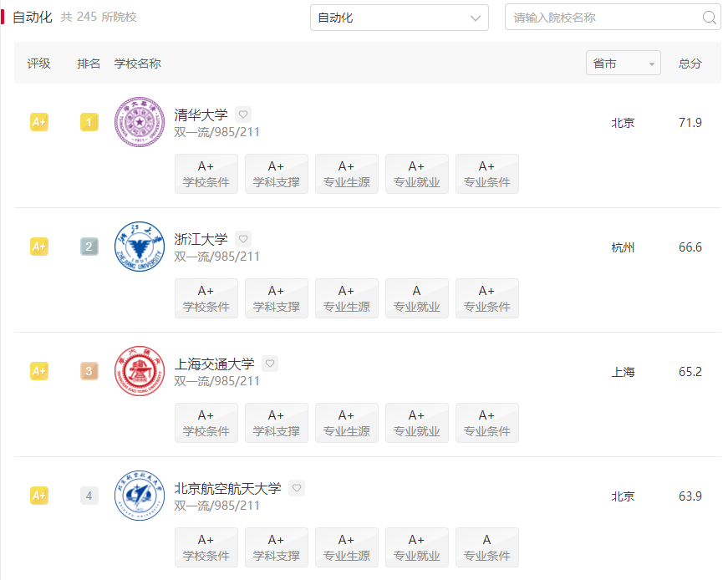The height and width of the screenshot is (580, 728).
Task: Favorite 上海交通大学 with the heart toggle
Action: click(269, 363)
